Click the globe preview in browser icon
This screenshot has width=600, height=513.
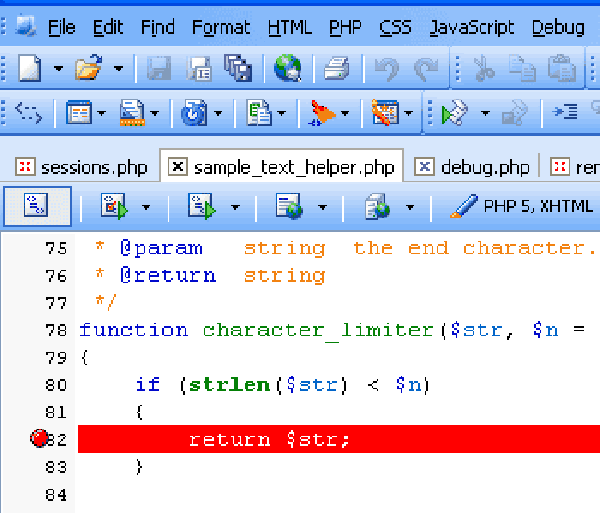click(x=288, y=68)
